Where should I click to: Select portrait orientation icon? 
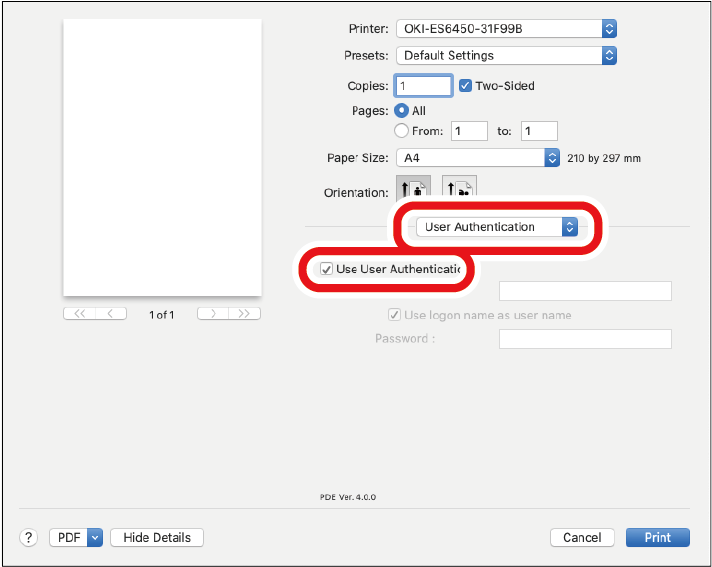pos(413,189)
